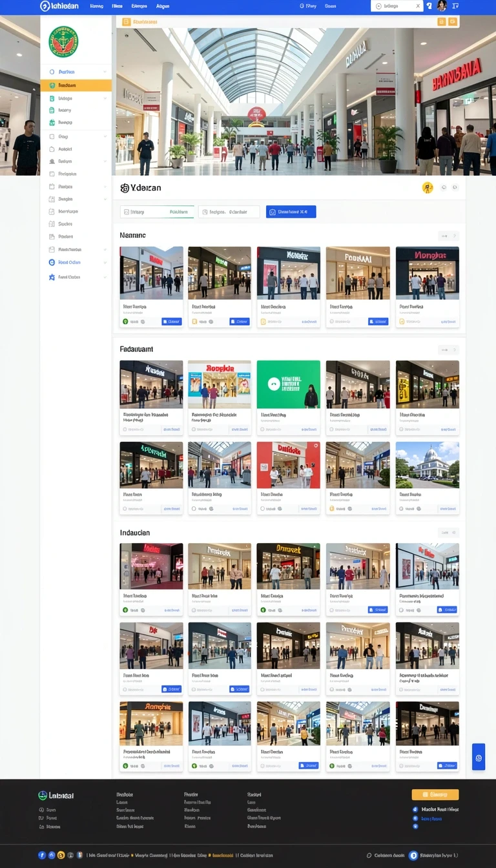
Task: Expand the first sidebar item with its chevron
Action: coord(105,72)
